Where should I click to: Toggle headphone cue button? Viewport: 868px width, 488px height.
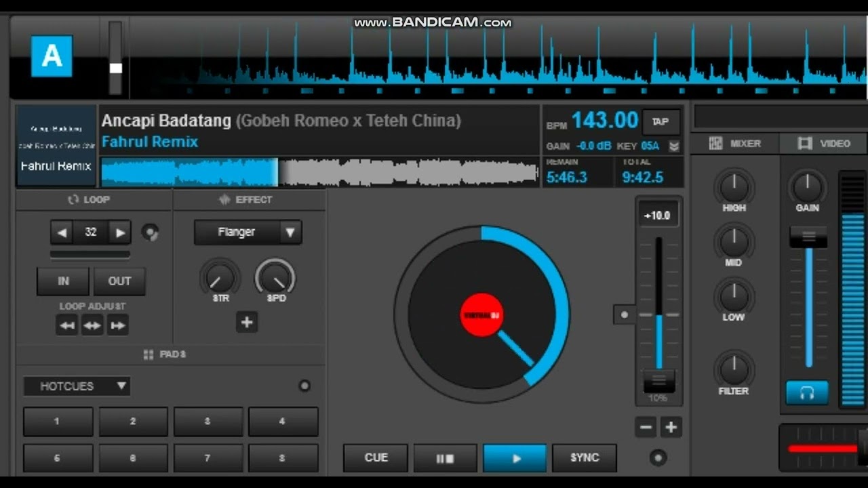pyautogui.click(x=807, y=392)
